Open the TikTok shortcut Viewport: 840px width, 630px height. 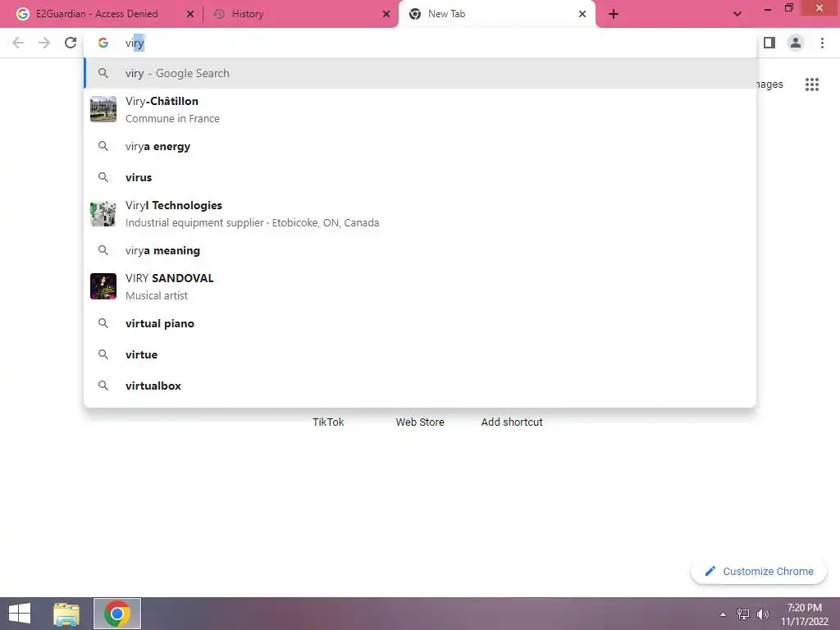(x=328, y=422)
